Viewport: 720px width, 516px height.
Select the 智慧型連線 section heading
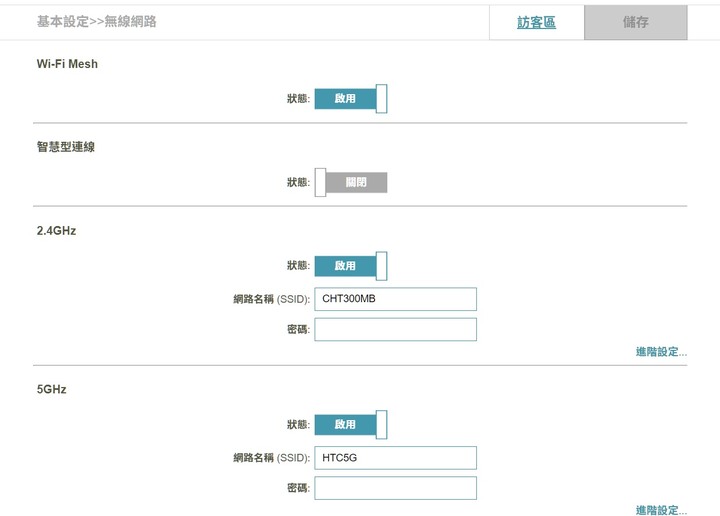point(66,147)
